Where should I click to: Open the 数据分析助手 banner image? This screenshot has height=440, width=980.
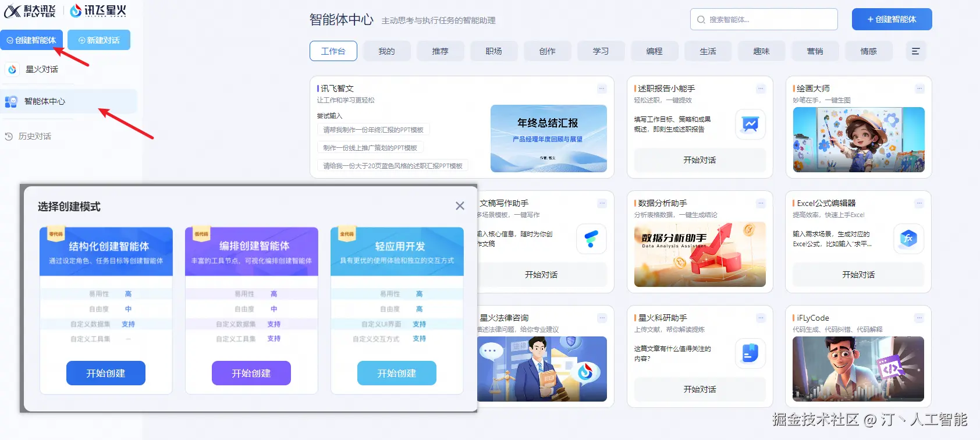700,254
